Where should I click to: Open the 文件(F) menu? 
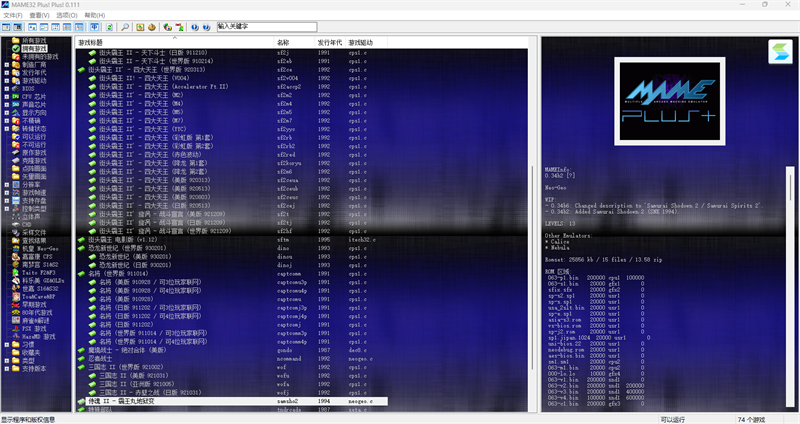click(13, 15)
